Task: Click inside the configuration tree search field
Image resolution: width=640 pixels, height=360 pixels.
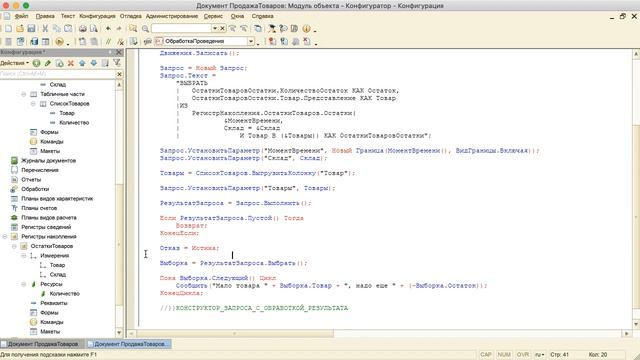Action: [x=58, y=74]
